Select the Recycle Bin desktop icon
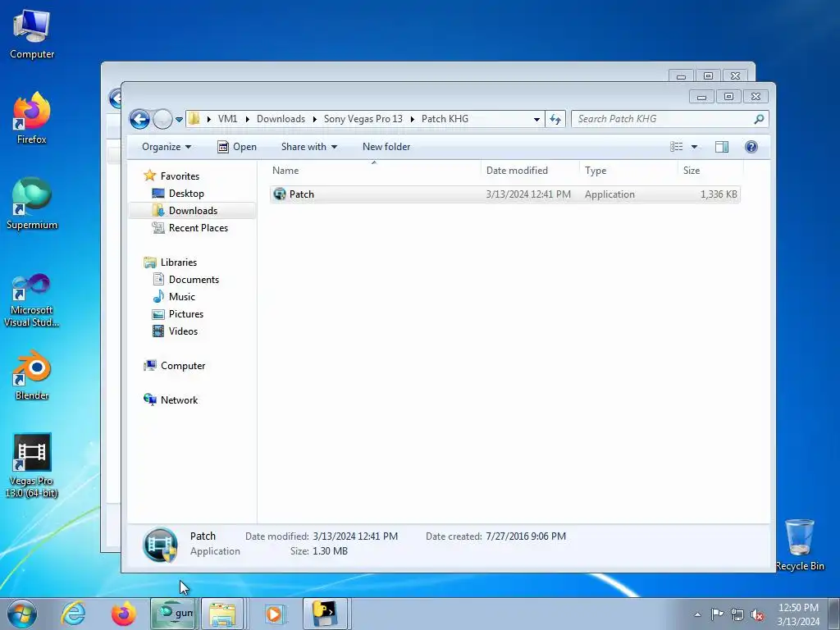840x630 pixels. click(800, 546)
